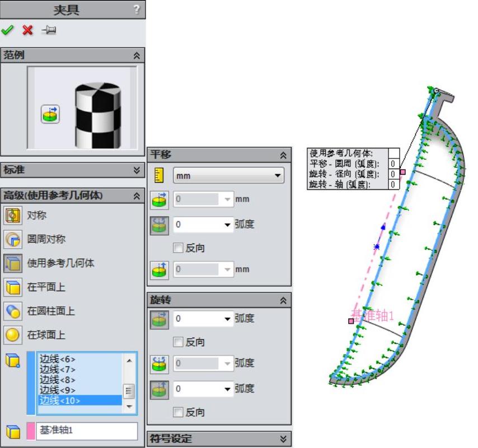Click 在圆柱面上 fixture label
Image resolution: width=478 pixels, height=448 pixels.
[x=51, y=311]
